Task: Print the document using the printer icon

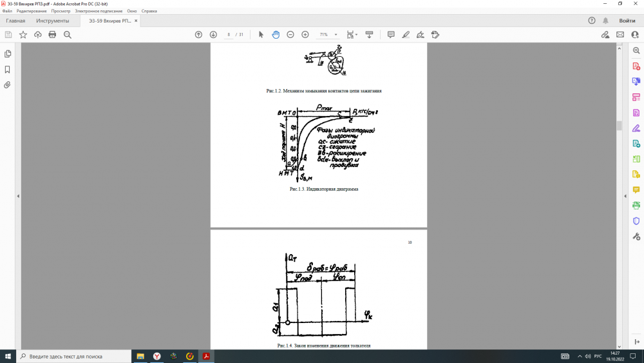Action: pyautogui.click(x=52, y=35)
